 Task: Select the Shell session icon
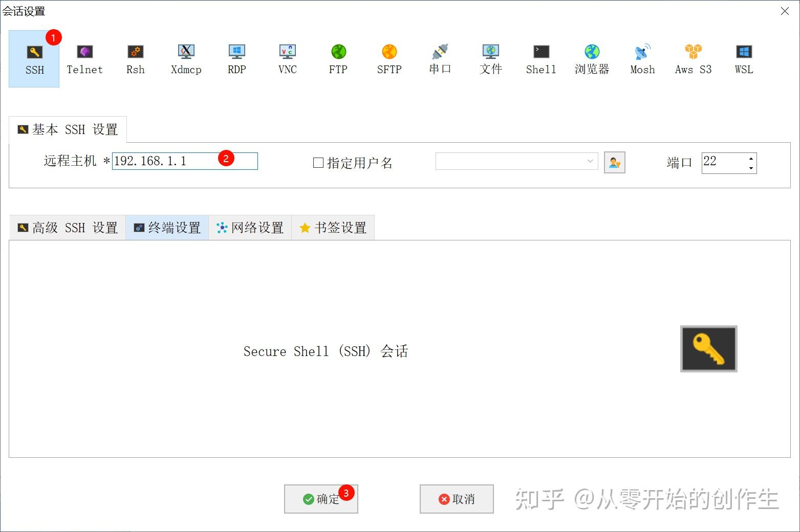[x=540, y=59]
